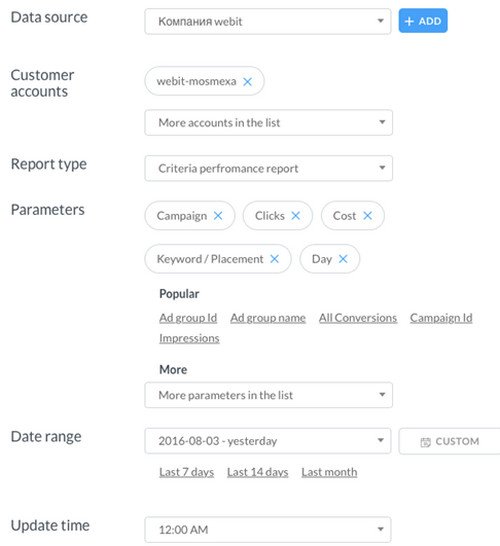500x546 pixels.
Task: Remove the Cost parameter tag
Action: point(368,216)
